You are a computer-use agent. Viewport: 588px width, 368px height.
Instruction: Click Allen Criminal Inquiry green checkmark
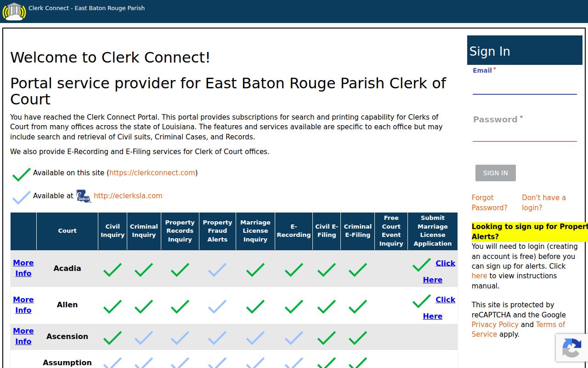coord(144,306)
